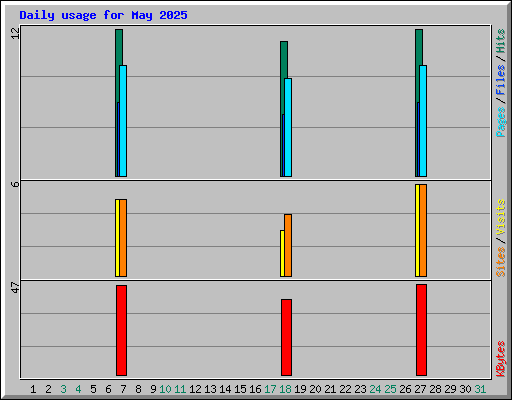Click day 1 on the date axis
The height and width of the screenshot is (400, 512).
pyautogui.click(x=33, y=389)
